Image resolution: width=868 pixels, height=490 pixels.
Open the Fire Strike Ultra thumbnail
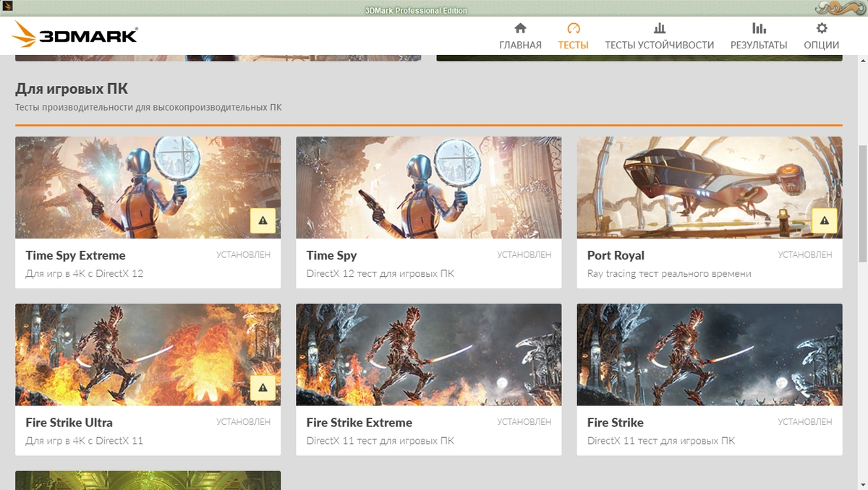pos(148,354)
